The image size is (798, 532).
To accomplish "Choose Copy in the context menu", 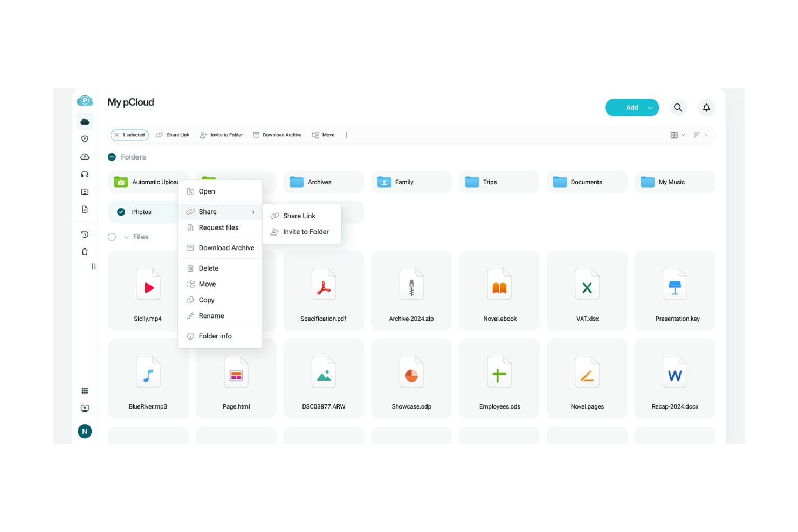I will (220, 300).
